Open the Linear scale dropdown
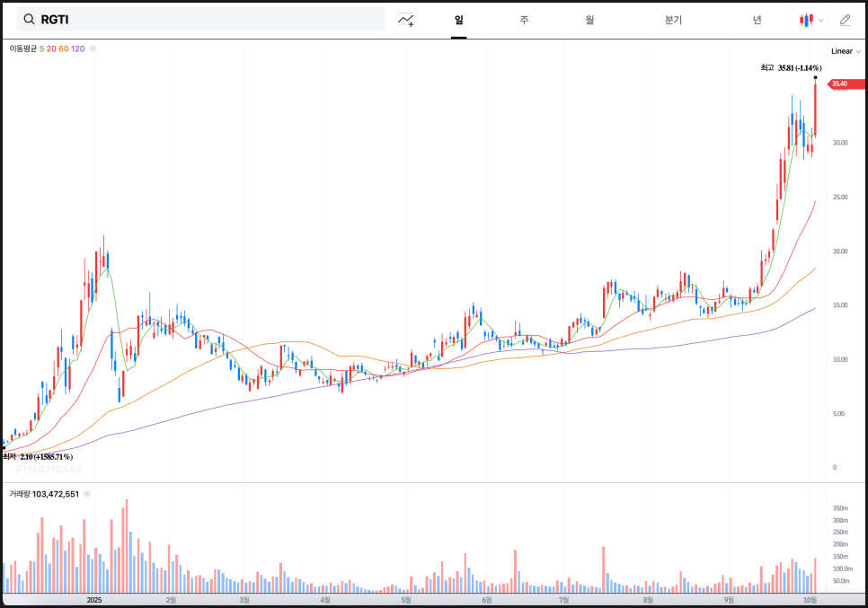The height and width of the screenshot is (608, 868). coord(845,51)
